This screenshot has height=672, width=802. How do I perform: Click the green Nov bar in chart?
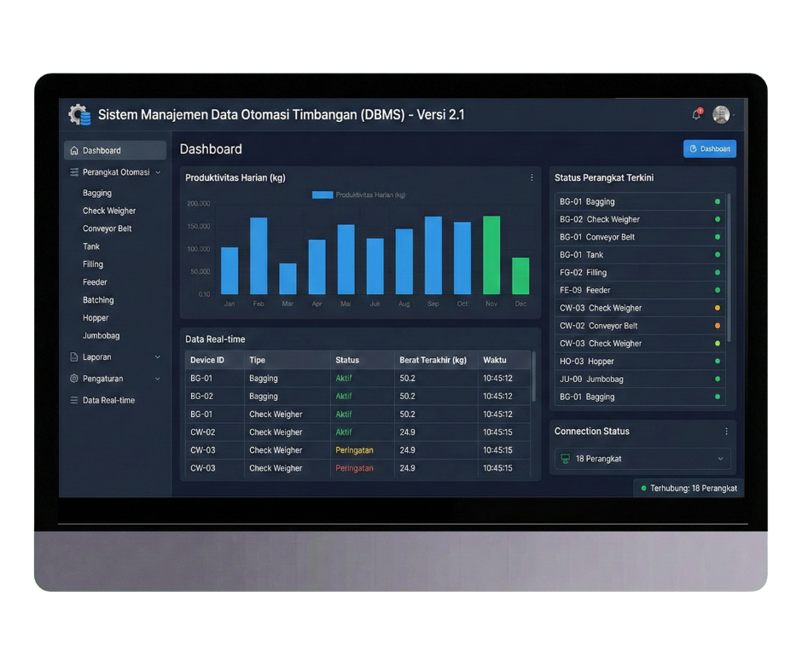pos(491,255)
